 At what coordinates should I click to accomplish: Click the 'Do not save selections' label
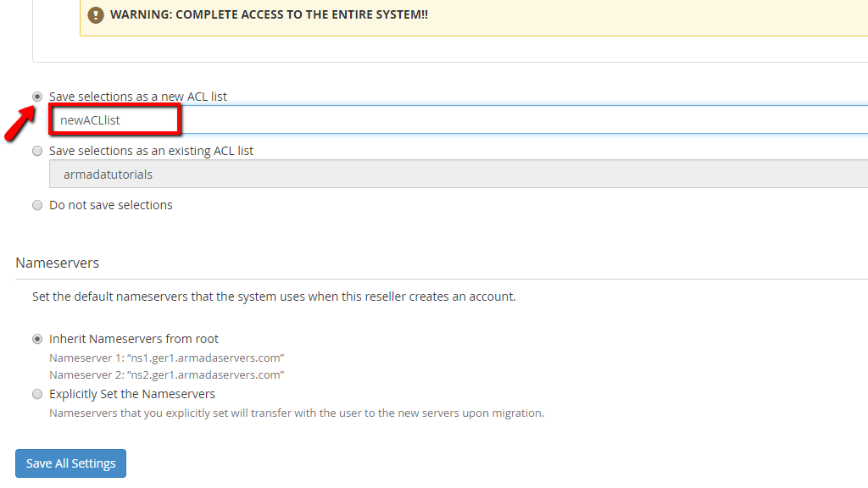[111, 205]
